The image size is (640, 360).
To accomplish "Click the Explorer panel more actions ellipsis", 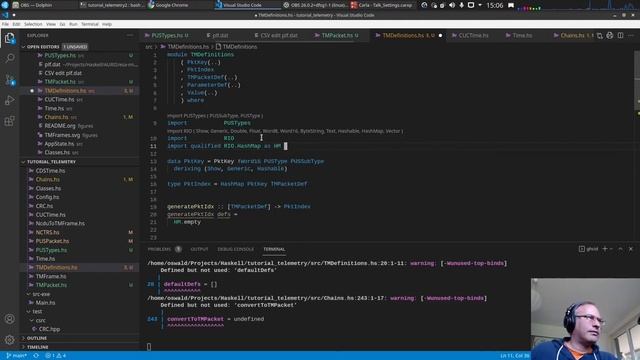I will click(x=130, y=36).
